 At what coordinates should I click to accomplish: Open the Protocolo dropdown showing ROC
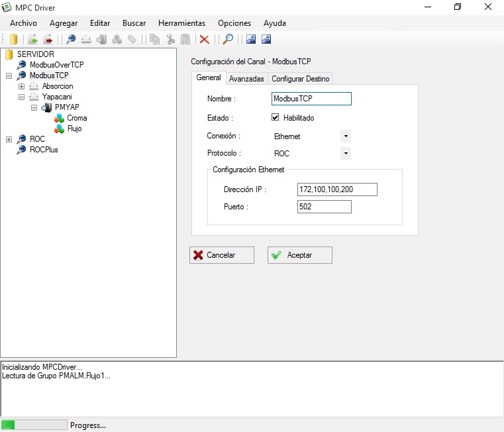[x=346, y=154]
